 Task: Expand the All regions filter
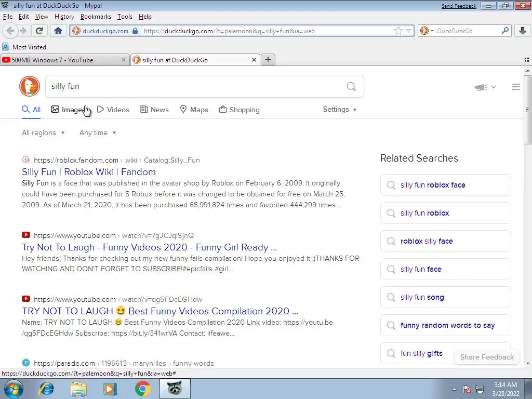[43, 132]
